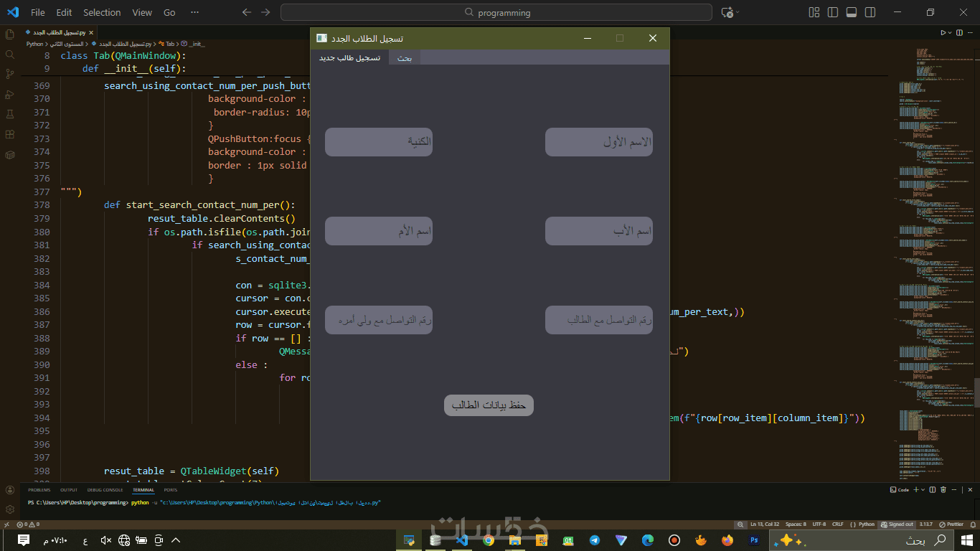This screenshot has width=980, height=551.
Task: Open the Testing flask icon view
Action: pyautogui.click(x=10, y=114)
